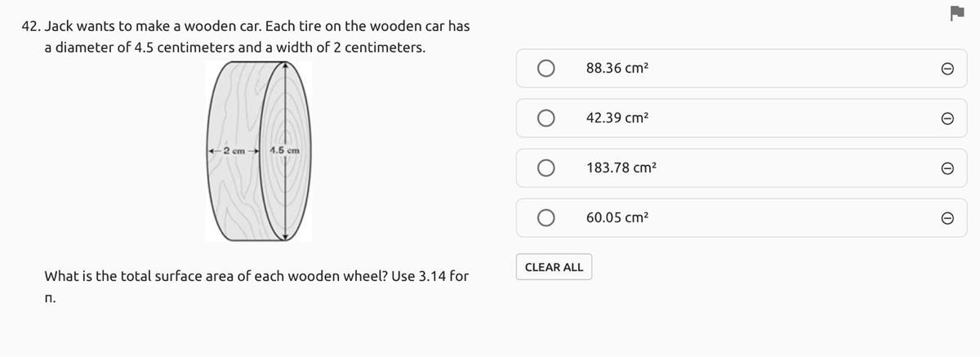Screen dimensions: 980x357
Task: Click the 2 cm width label in diagram
Action: [x=234, y=150]
